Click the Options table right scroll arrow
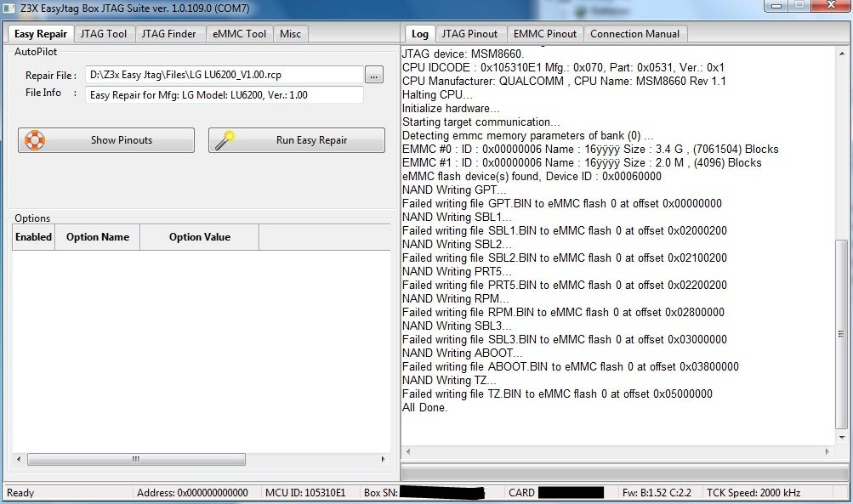The image size is (853, 504). click(x=383, y=460)
